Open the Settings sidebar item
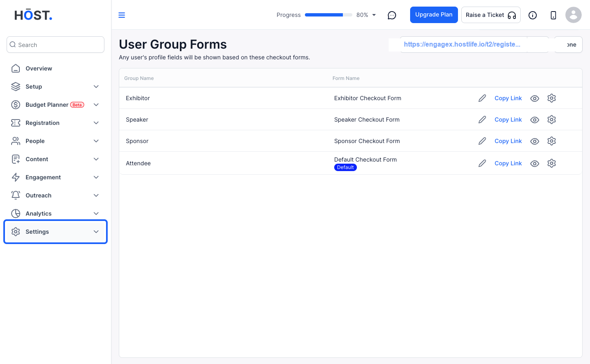 click(x=55, y=232)
